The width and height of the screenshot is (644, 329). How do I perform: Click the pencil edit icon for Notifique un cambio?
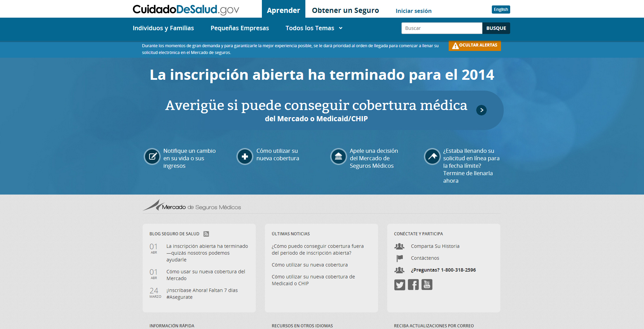(152, 157)
